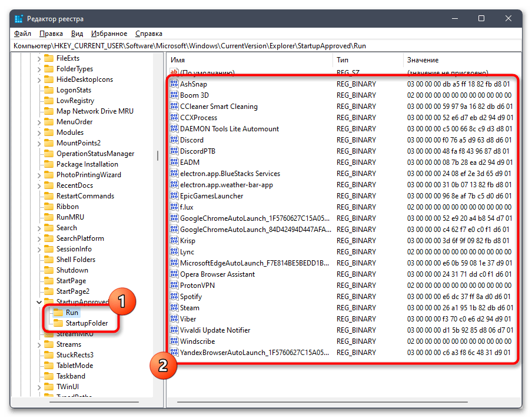Click the folder icon next to Shutdown
This screenshot has width=532, height=418.
49,270
